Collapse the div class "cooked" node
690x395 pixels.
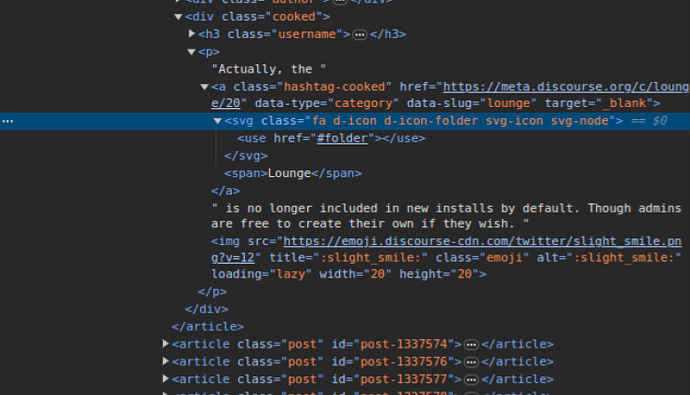(178, 17)
